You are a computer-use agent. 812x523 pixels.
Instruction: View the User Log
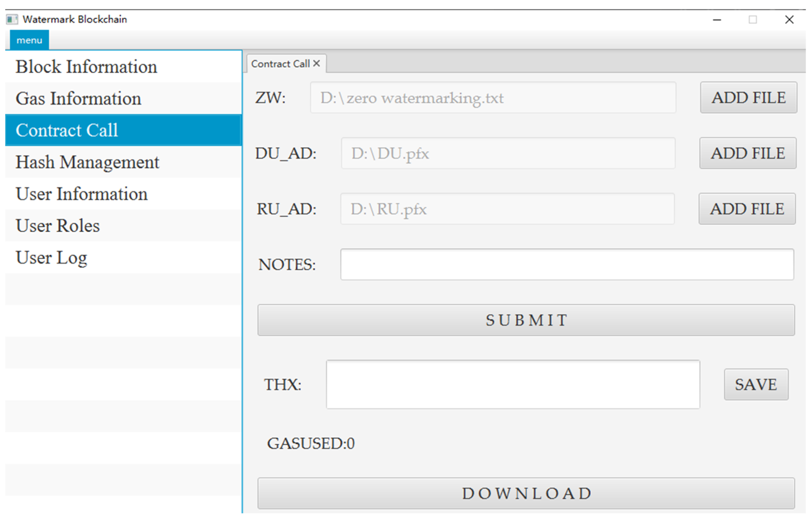[123, 258]
